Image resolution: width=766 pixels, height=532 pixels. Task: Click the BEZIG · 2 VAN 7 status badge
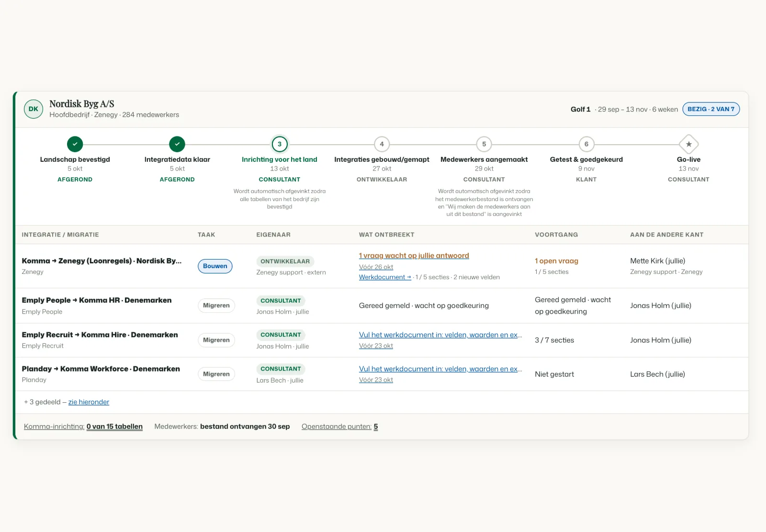[711, 109]
